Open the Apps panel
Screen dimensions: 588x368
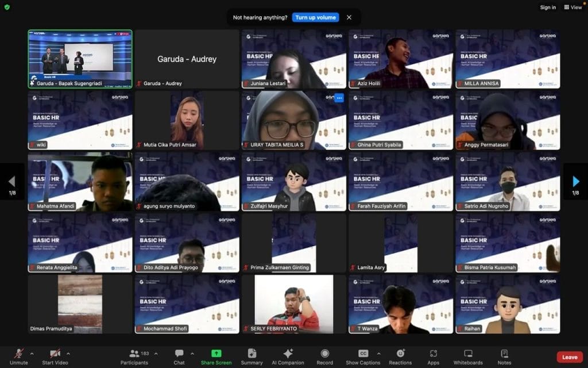click(x=433, y=354)
